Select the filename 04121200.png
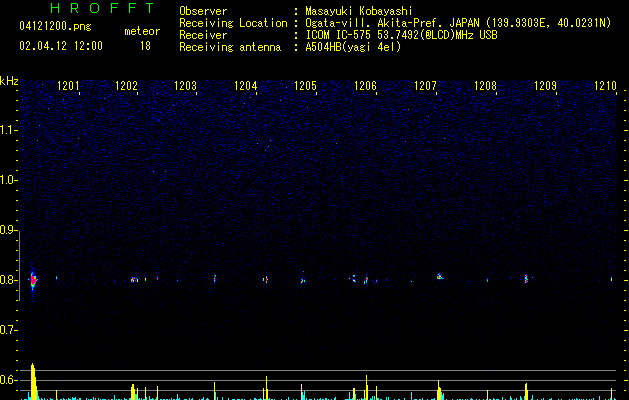 click(55, 27)
